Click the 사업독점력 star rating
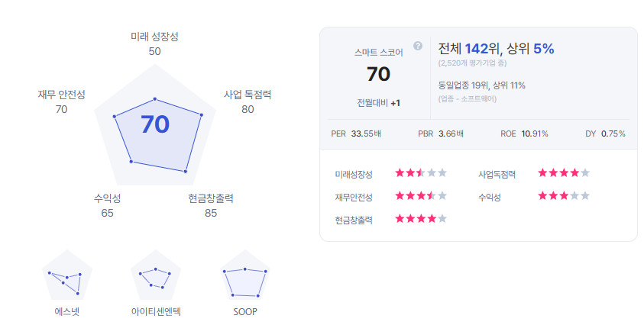 [564, 172]
